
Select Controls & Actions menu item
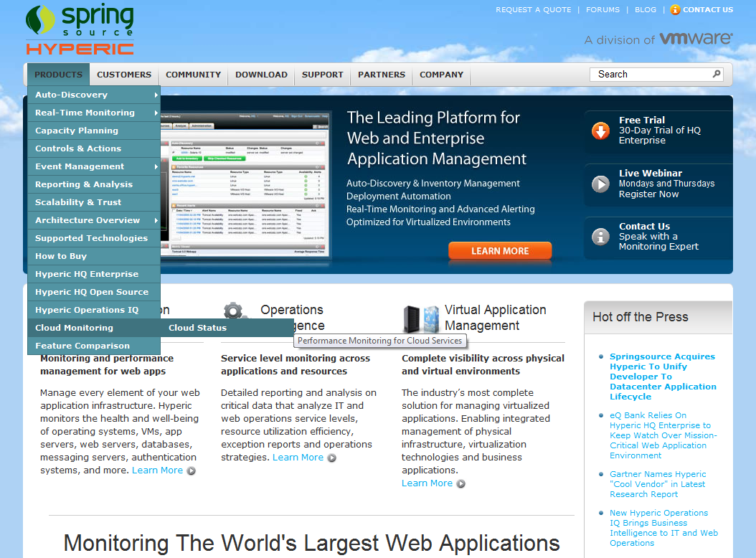(94, 148)
